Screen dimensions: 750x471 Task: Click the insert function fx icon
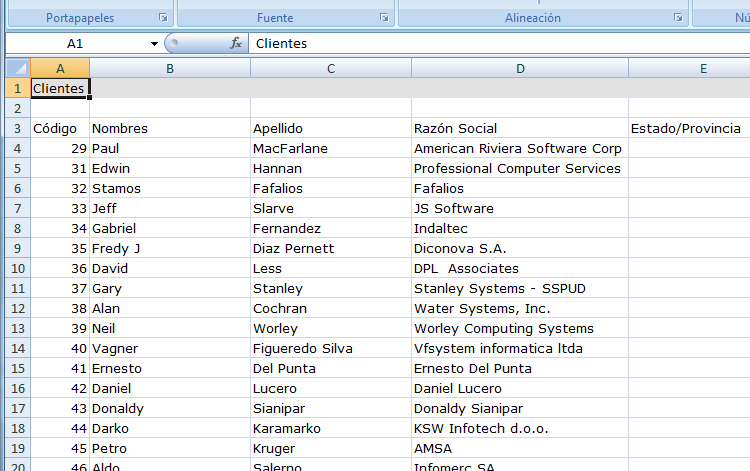coord(235,44)
